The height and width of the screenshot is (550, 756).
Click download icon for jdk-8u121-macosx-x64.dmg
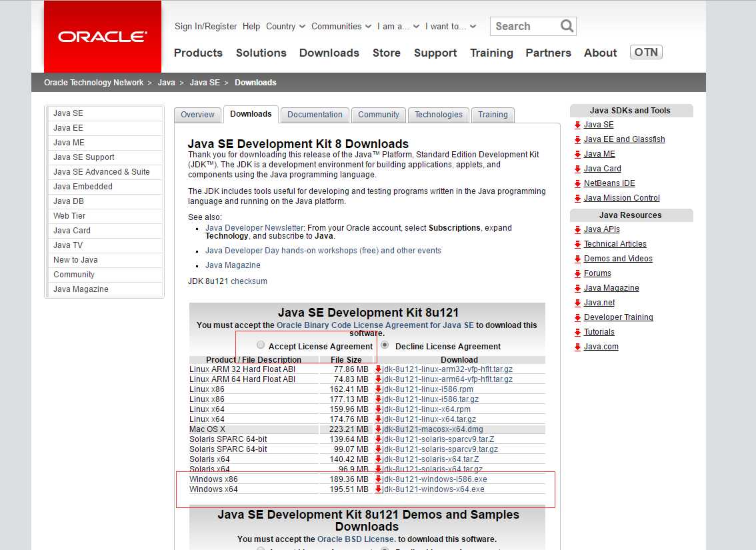coord(379,429)
